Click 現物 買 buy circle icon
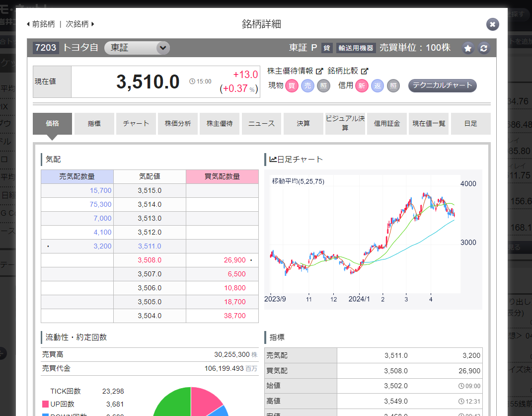This screenshot has width=532, height=416. (x=292, y=85)
